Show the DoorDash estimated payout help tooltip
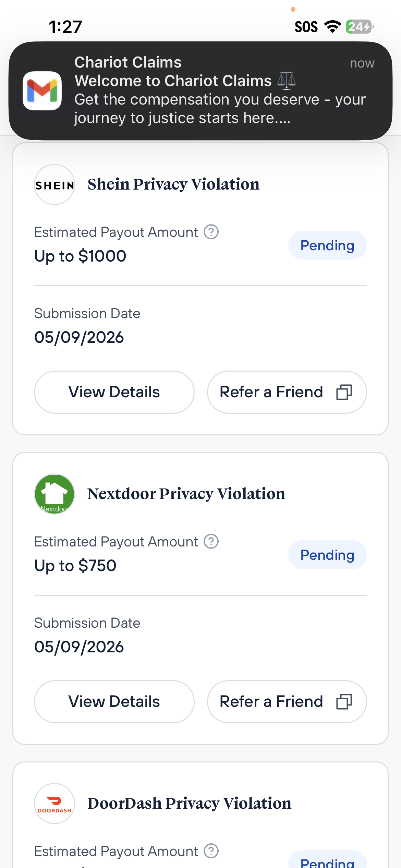 [x=211, y=851]
